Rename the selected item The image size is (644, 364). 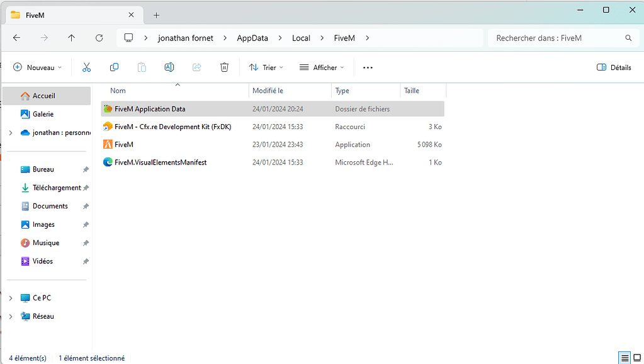[x=169, y=67]
